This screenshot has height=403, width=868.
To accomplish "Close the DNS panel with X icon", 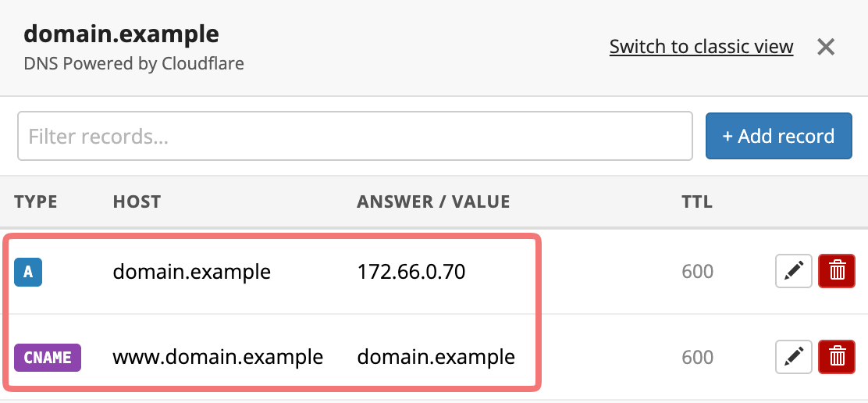I will (x=825, y=47).
